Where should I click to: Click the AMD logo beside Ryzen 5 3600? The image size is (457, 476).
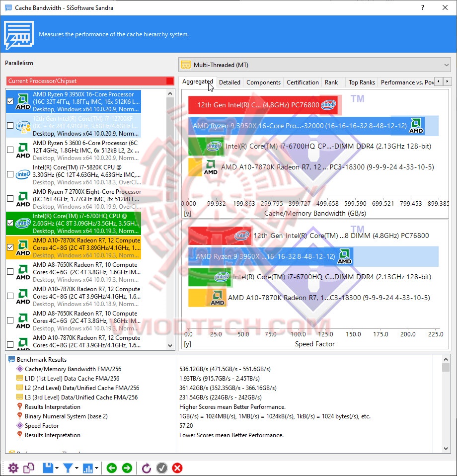coord(23,151)
